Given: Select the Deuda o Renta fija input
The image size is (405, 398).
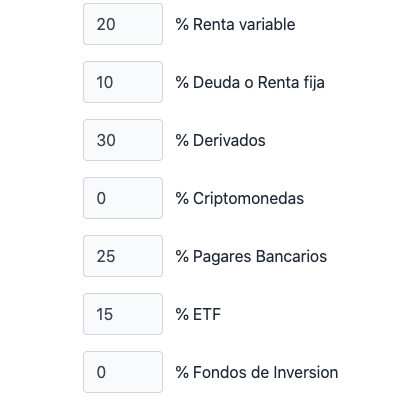Looking at the screenshot, I should tap(123, 82).
